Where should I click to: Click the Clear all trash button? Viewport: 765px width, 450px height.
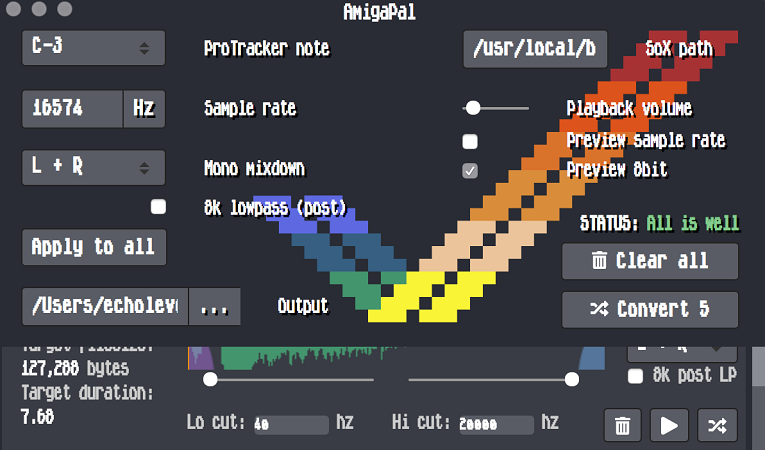coord(650,261)
